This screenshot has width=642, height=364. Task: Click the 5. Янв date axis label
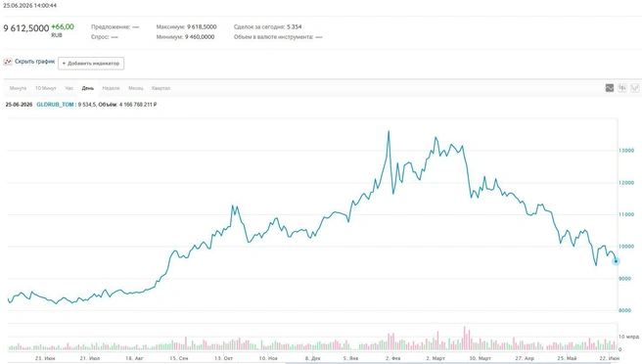click(x=350, y=358)
